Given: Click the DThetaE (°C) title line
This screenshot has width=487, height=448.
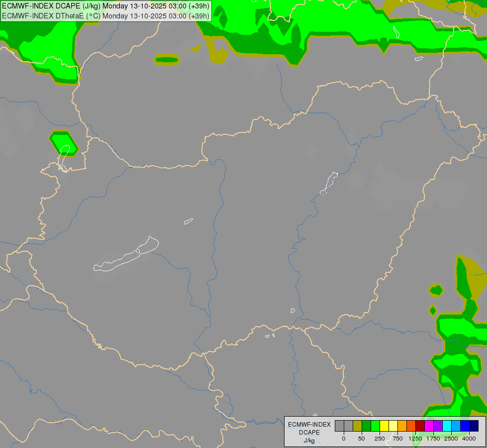Looking at the screenshot, I should [x=105, y=16].
